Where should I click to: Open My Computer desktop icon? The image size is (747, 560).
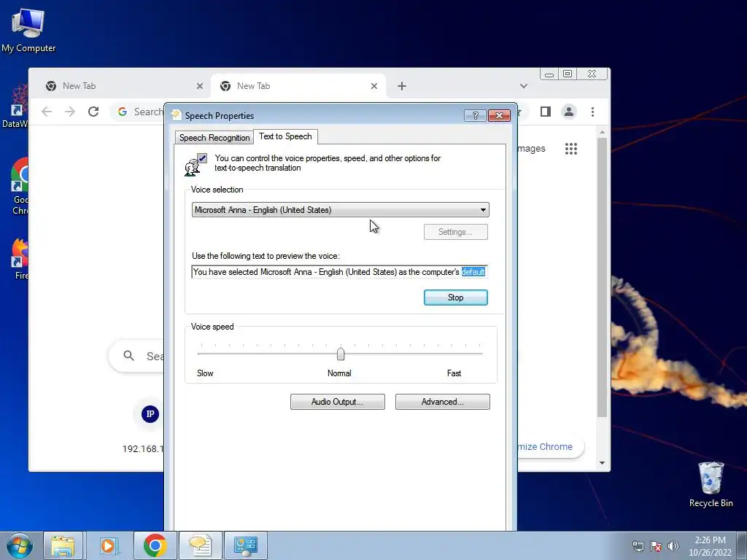click(28, 31)
